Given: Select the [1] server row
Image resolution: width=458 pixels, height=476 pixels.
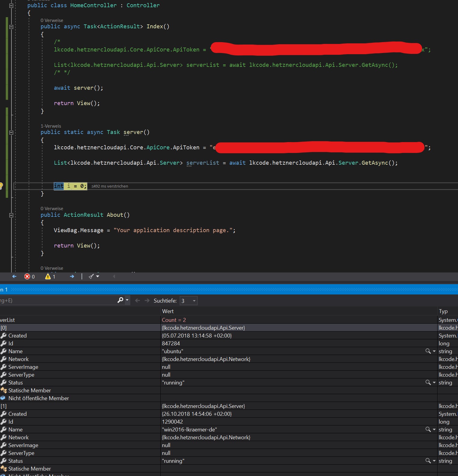Looking at the screenshot, I should tap(229, 406).
